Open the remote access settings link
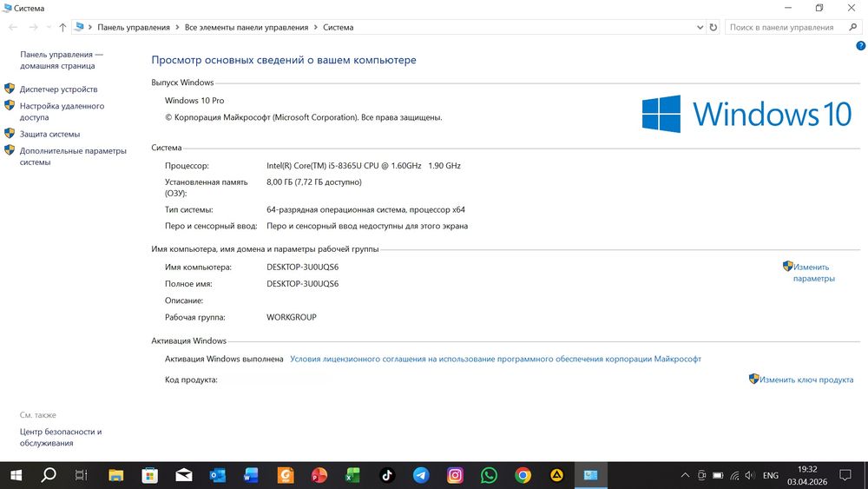 pos(62,111)
